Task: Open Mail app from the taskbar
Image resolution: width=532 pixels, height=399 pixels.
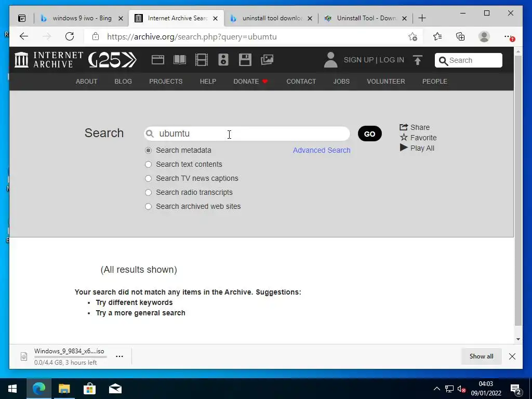Action: (115, 389)
